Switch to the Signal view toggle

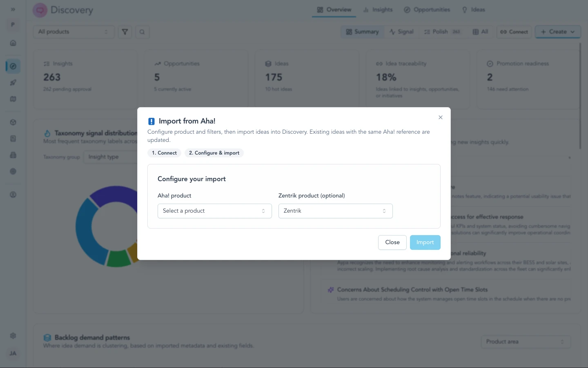pos(401,31)
